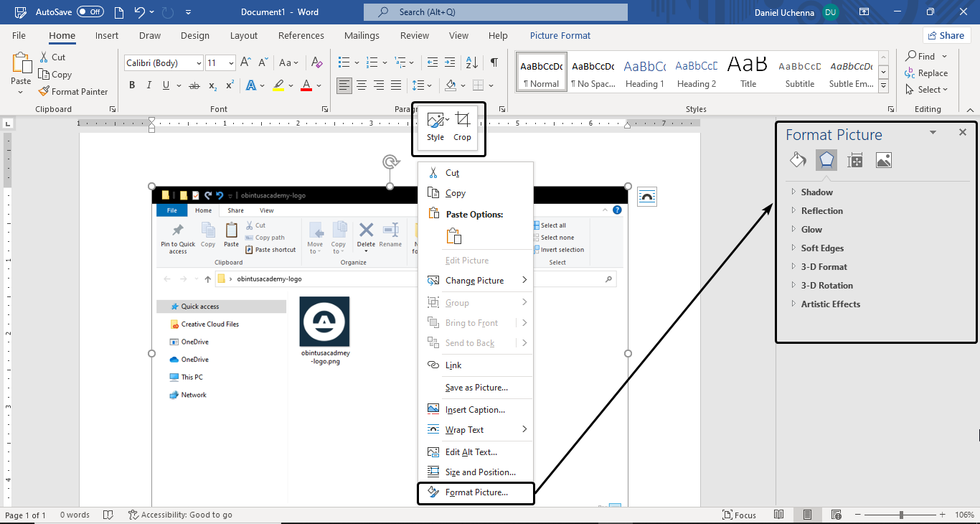Open the Picture icon tab in Format Picture pane
980x524 pixels.
(883, 160)
